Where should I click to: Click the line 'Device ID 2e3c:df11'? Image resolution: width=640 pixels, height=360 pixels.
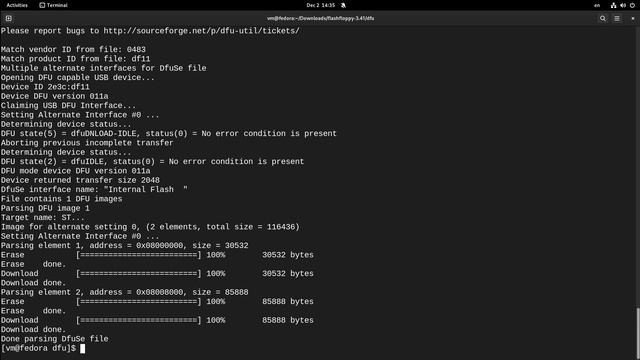click(x=45, y=87)
